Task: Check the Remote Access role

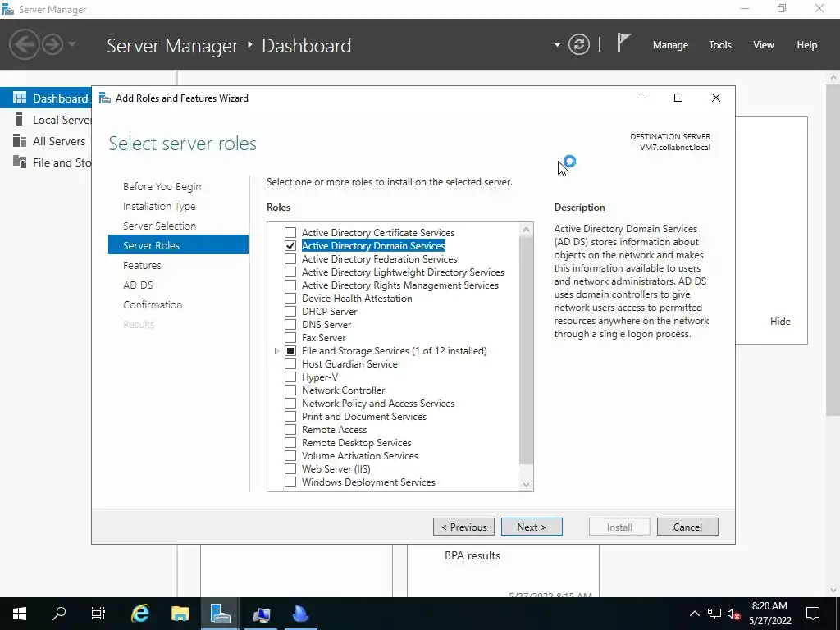Action: pos(290,430)
